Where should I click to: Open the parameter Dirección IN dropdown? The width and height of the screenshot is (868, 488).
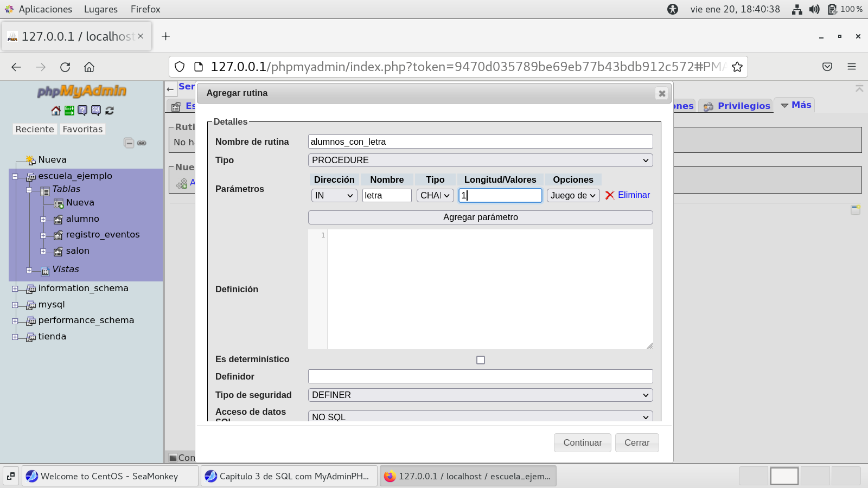coord(334,196)
